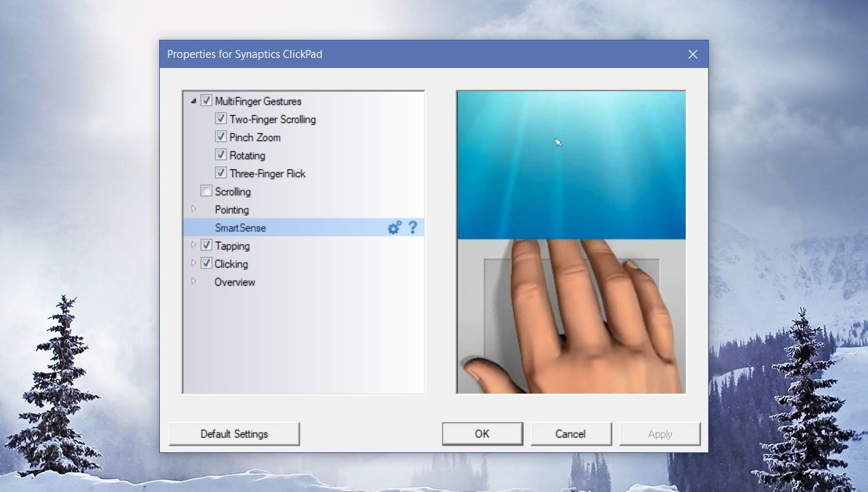Image resolution: width=868 pixels, height=492 pixels.
Task: Expand the Tapping tree node
Action: click(x=193, y=245)
